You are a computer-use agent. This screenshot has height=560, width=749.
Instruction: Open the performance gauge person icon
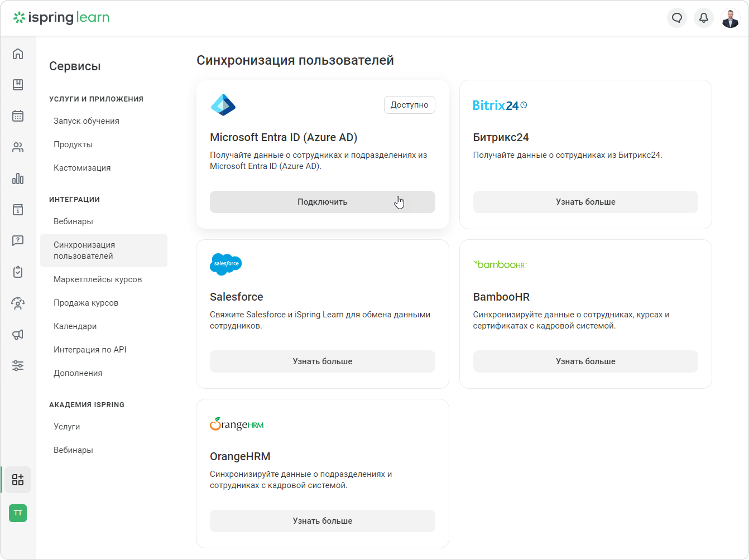18,303
